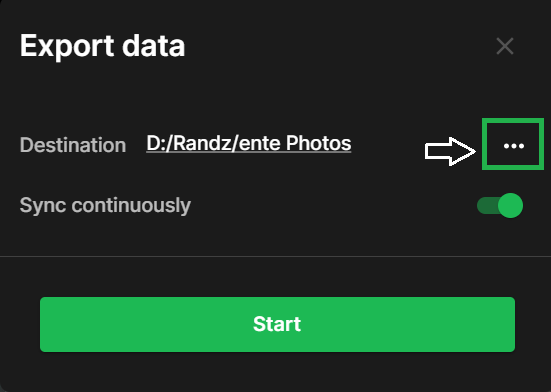
Task: Click the divider line above the Start button
Action: tap(276, 256)
